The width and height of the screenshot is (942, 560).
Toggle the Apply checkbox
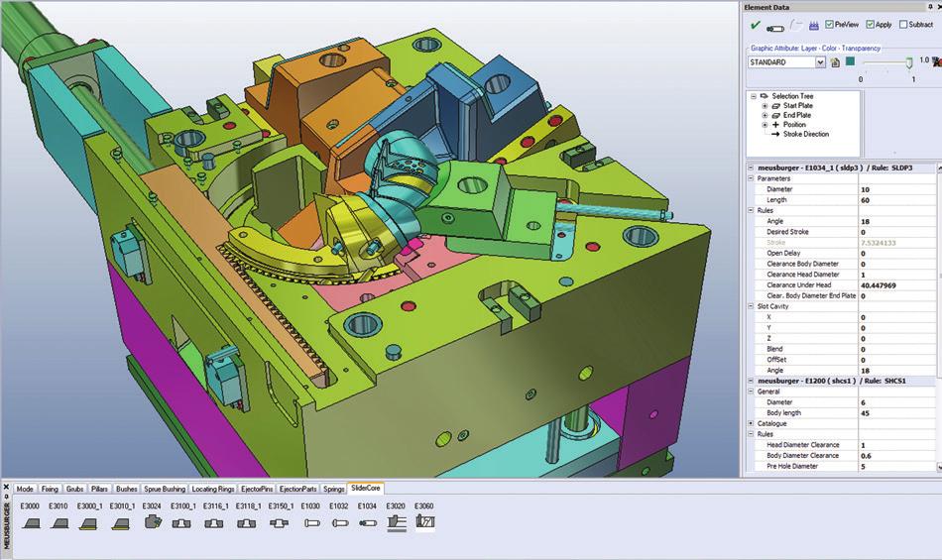coord(870,25)
